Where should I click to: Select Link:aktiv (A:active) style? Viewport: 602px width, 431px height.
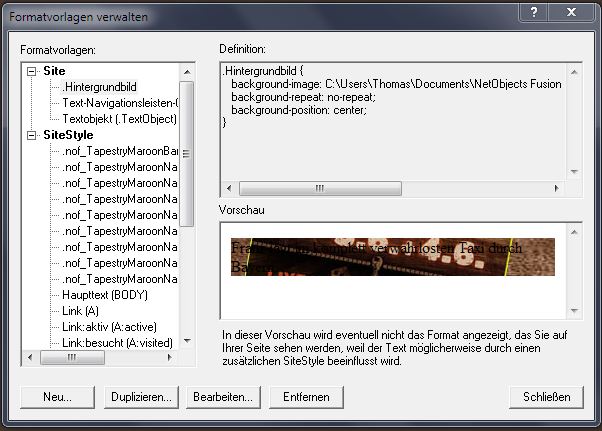pos(109,327)
